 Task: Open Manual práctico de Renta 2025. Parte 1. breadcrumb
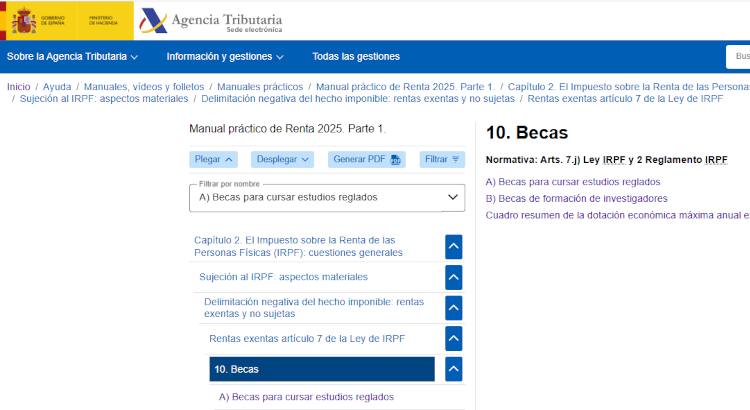406,87
